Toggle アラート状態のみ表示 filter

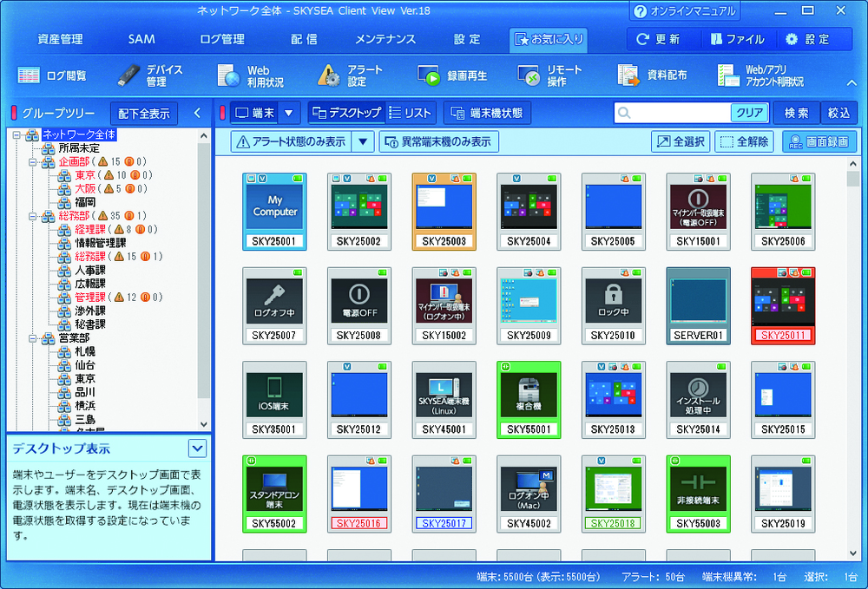pos(291,142)
